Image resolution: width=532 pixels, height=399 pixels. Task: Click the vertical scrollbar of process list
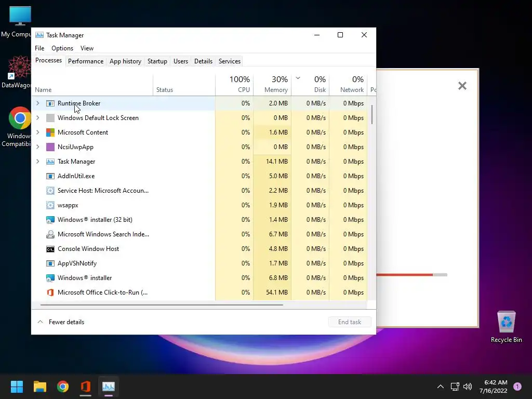(x=372, y=115)
